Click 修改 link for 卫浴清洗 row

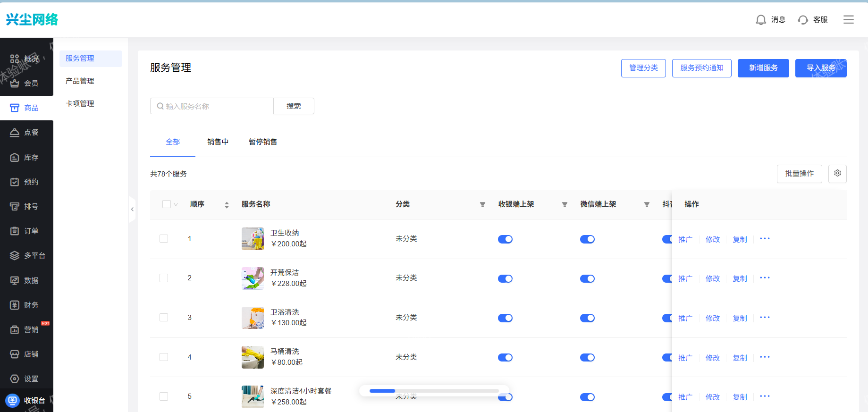coord(713,318)
